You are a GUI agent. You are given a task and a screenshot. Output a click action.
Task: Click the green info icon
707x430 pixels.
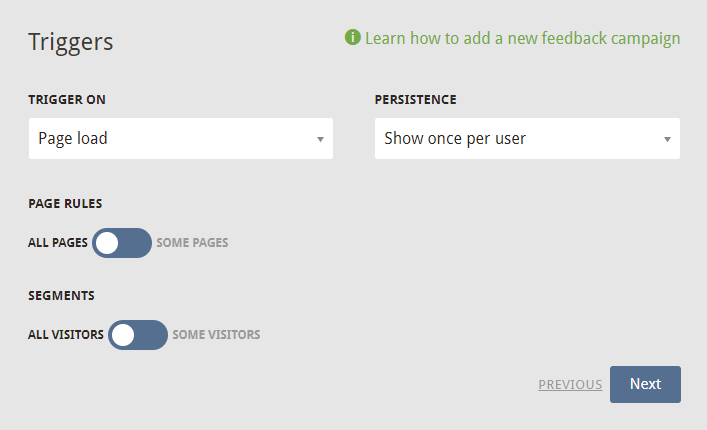click(353, 37)
